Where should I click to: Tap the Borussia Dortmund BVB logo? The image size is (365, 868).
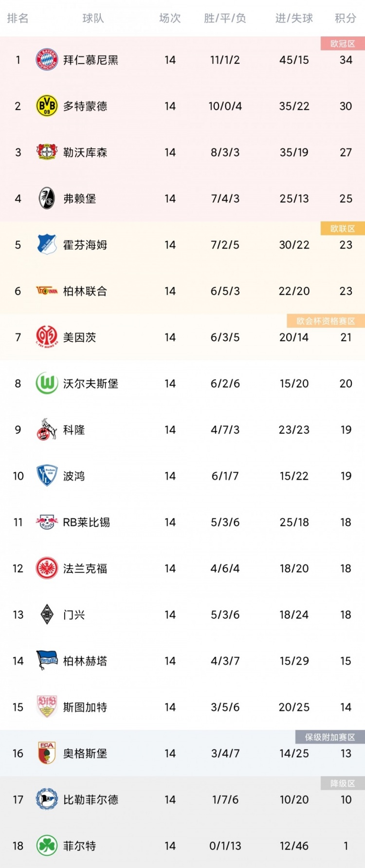point(47,106)
